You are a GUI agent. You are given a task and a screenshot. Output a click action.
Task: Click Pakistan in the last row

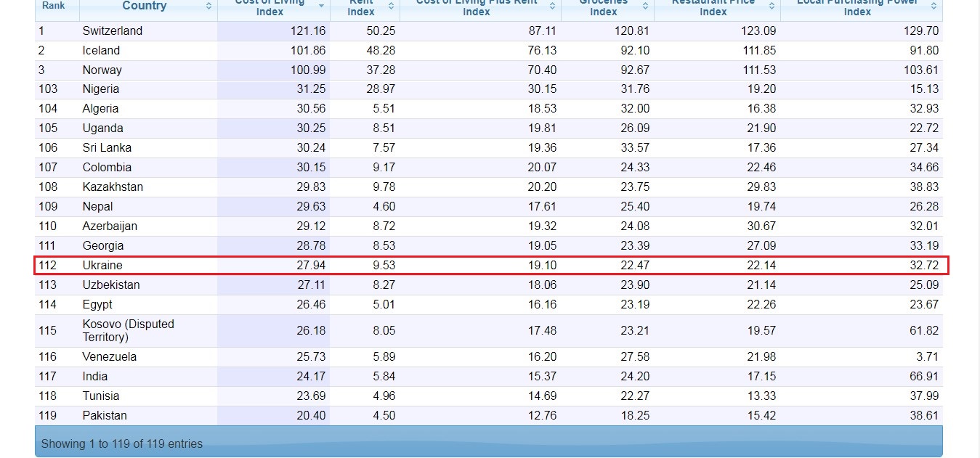(105, 416)
